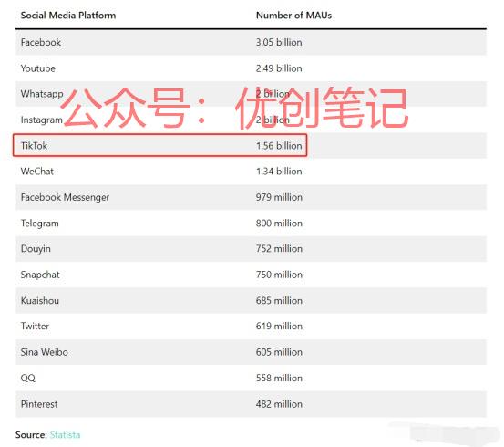Select the 'Telegram' platform cell

coord(40,223)
